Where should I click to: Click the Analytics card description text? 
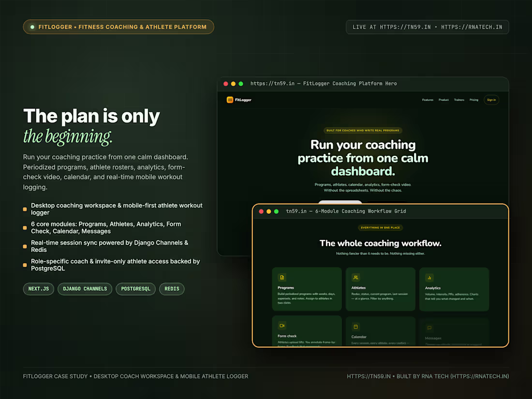452,296
